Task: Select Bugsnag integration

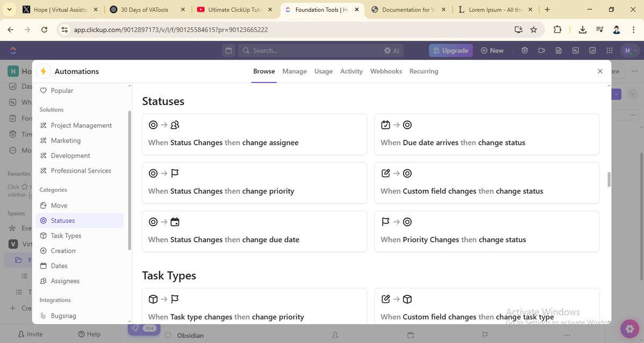Action: pyautogui.click(x=58, y=316)
